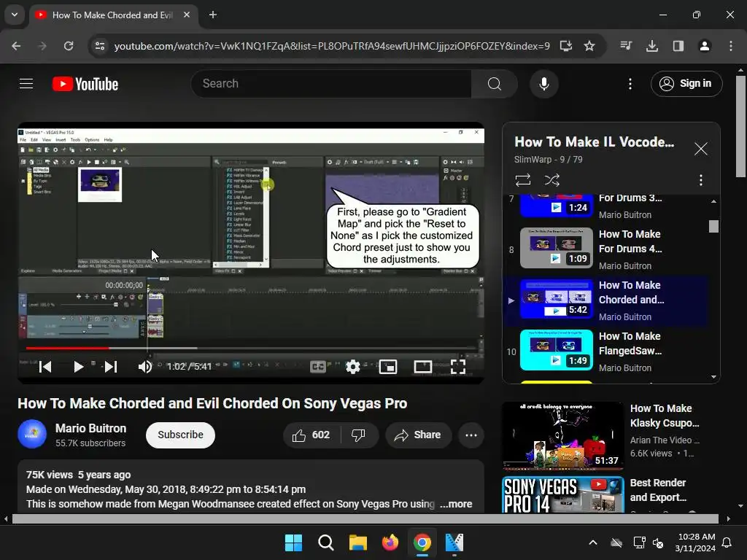The image size is (747, 560).
Task: Open Windows Start menu
Action: click(293, 542)
